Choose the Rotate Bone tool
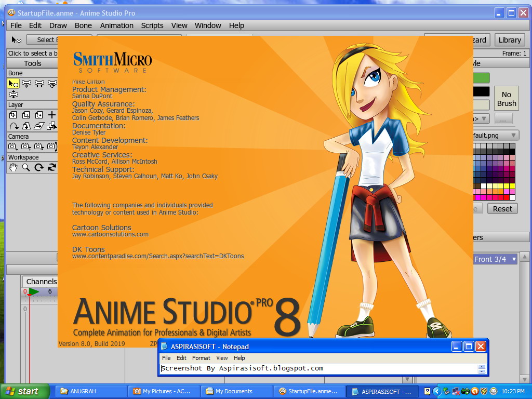This screenshot has height=399, width=532. coord(52,84)
